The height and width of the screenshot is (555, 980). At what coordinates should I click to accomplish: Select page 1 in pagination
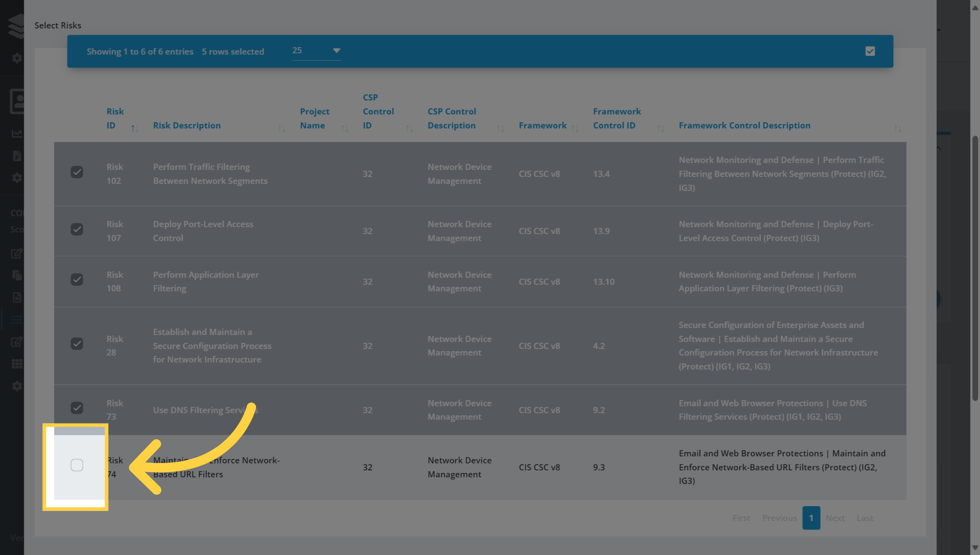[x=811, y=518]
